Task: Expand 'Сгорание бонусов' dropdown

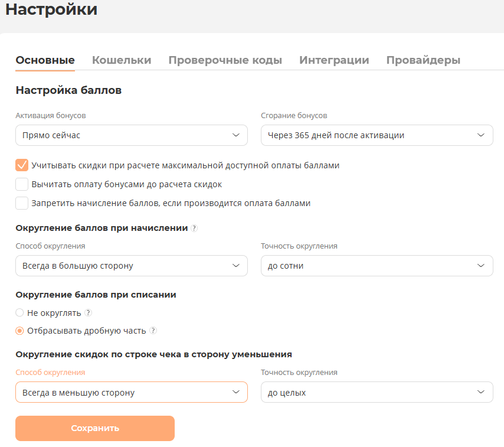Action: [377, 135]
